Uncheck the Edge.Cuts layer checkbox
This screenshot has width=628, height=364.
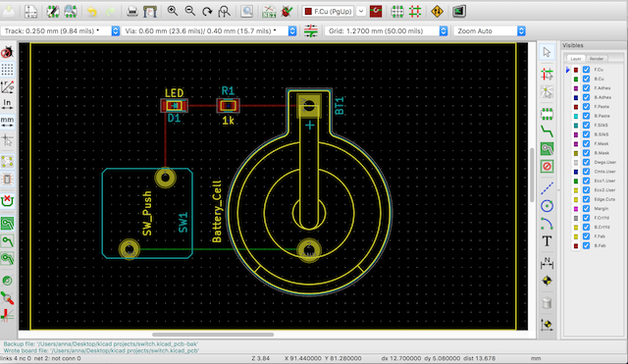click(587, 199)
